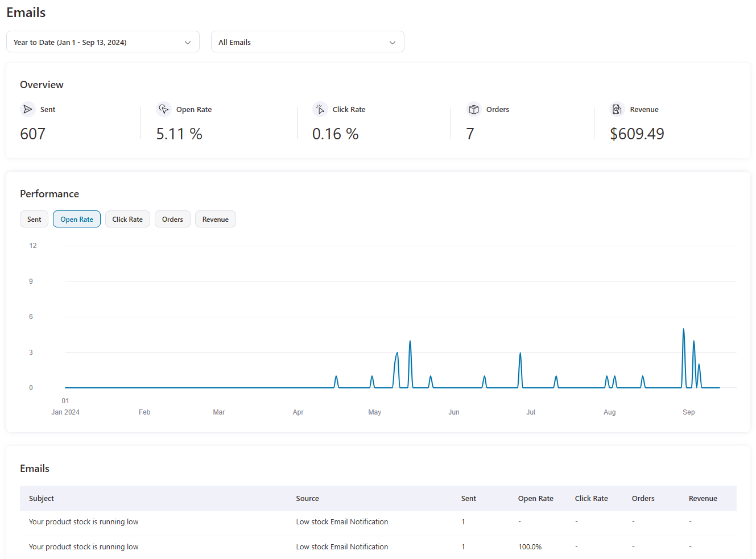This screenshot has width=756, height=559.
Task: Click the tallest September peak on chart
Action: (683, 330)
